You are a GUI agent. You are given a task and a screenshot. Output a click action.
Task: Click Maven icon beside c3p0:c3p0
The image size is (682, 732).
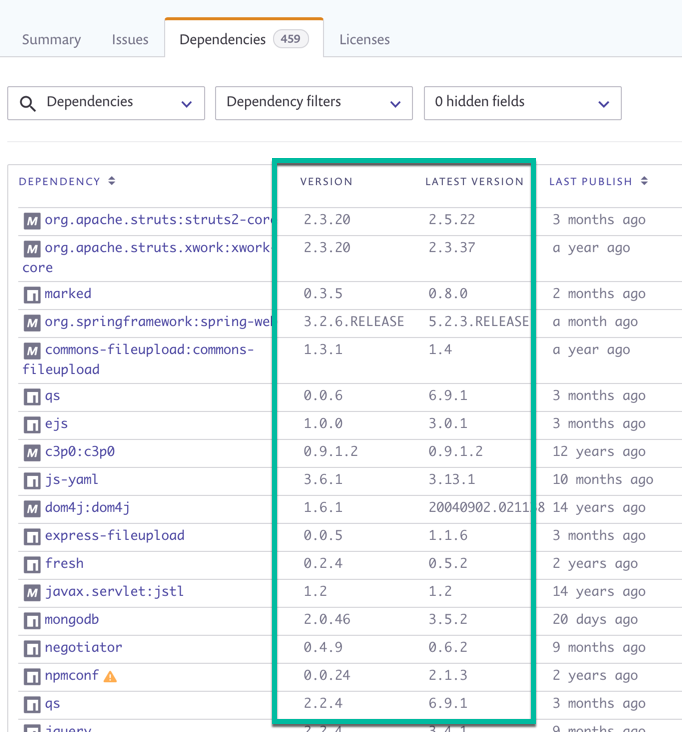tap(32, 453)
